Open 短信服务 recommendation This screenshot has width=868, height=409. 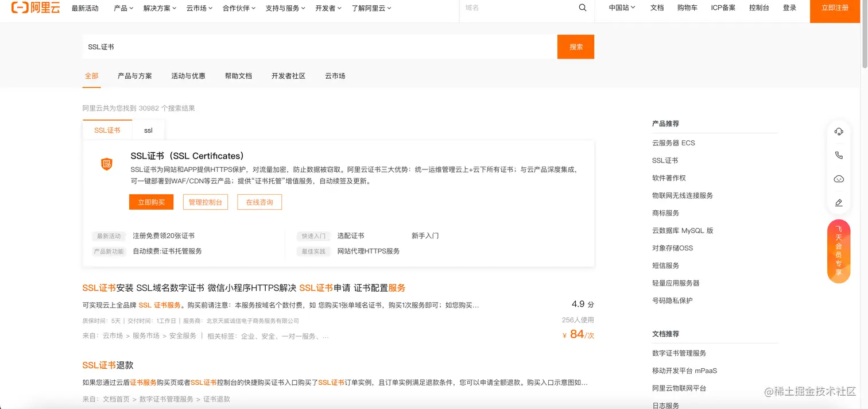point(665,265)
